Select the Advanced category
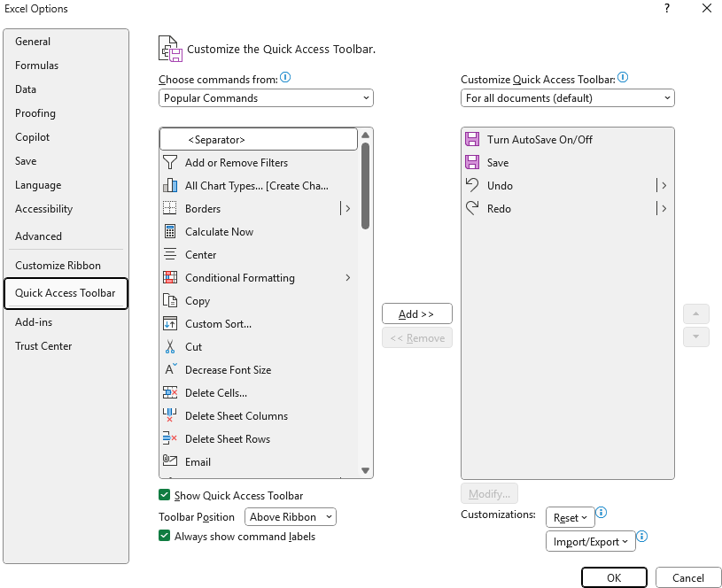 tap(66, 236)
